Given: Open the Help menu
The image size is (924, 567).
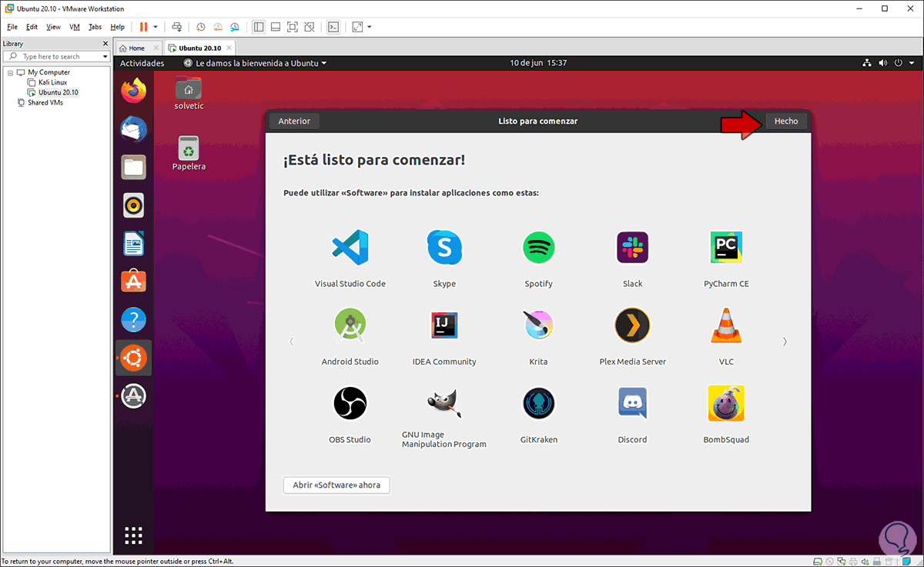Looking at the screenshot, I should click(117, 26).
